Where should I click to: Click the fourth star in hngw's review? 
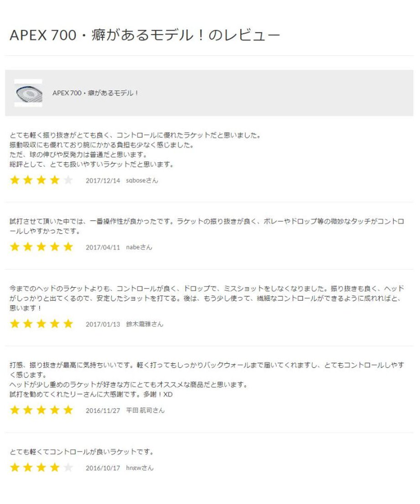pyautogui.click(x=55, y=467)
